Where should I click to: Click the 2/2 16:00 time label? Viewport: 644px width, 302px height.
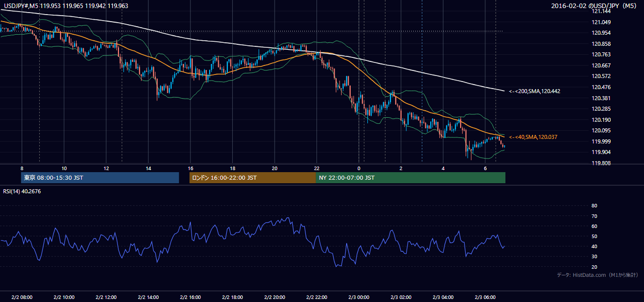(x=190, y=297)
